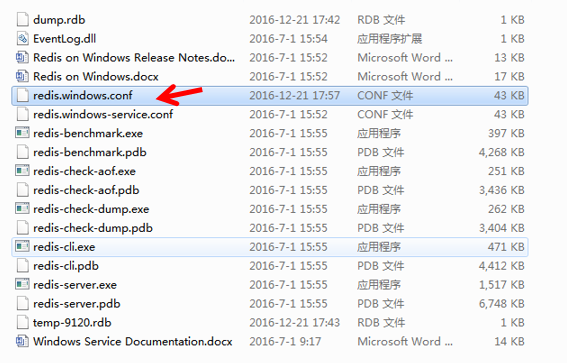Click the 3,404 KB size value
This screenshot has height=363, width=567.
(x=502, y=228)
